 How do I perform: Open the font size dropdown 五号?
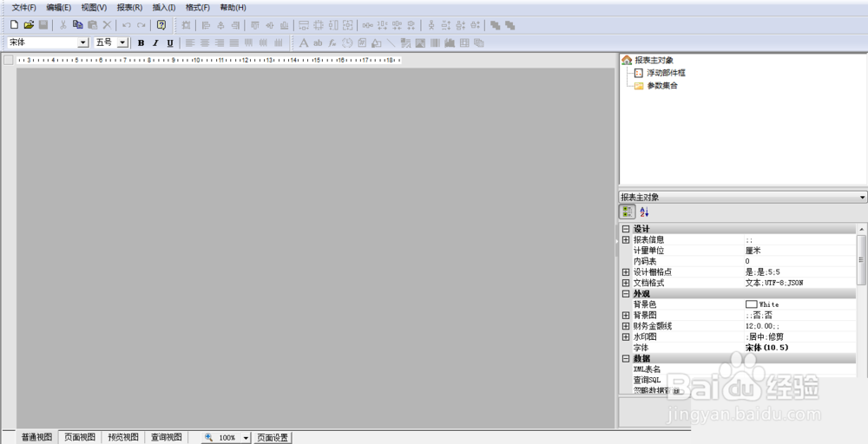[123, 42]
